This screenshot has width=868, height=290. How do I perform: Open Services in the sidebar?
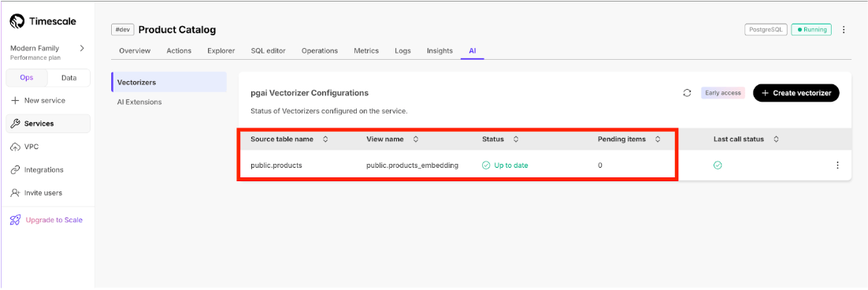click(47, 124)
